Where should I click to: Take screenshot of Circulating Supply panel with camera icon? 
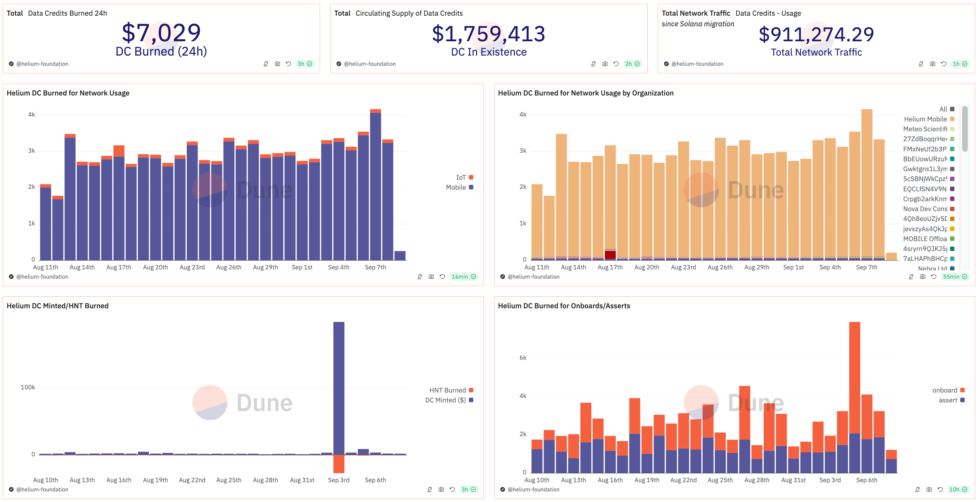pyautogui.click(x=605, y=64)
